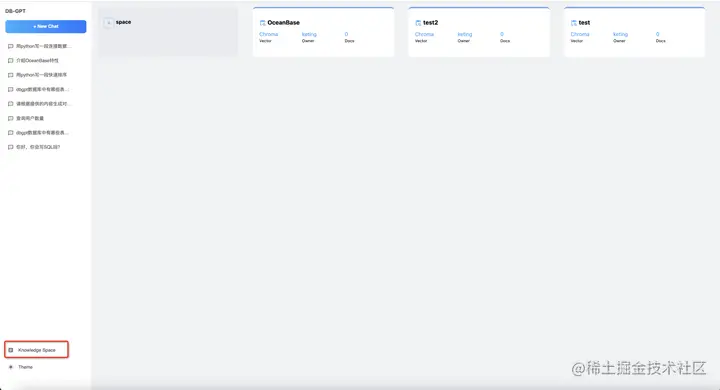
Task: Click the sun icon beside Theme
Action: coord(11,367)
